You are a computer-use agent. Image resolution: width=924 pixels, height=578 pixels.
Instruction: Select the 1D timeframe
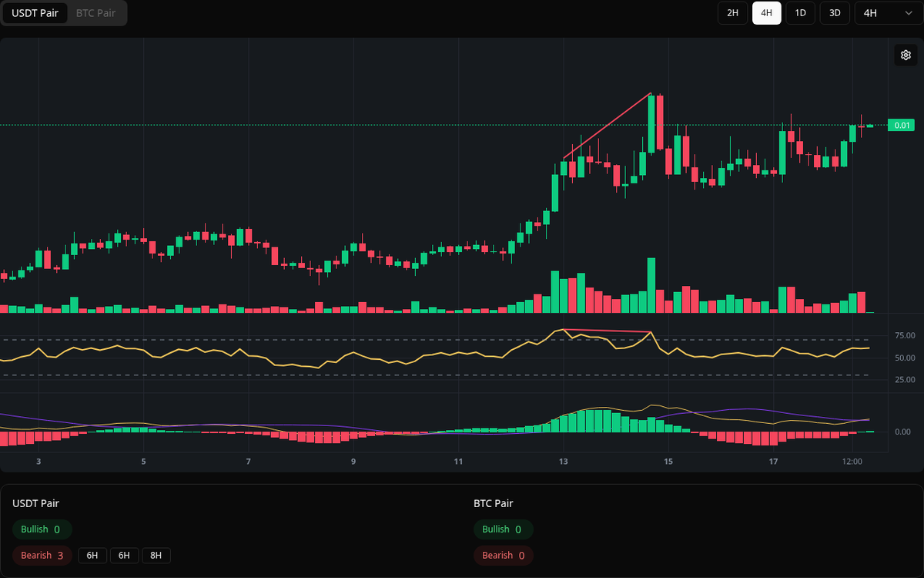pos(800,13)
